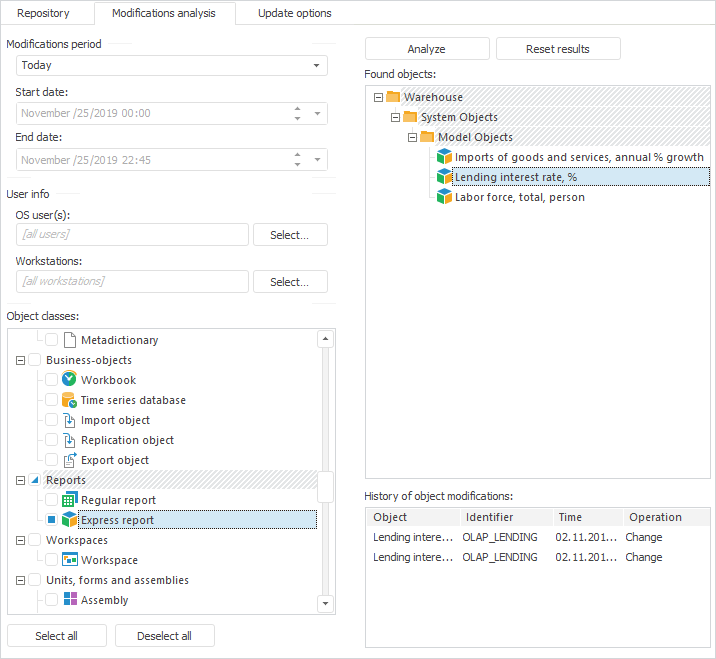Click the Regular report grid icon

69,500
